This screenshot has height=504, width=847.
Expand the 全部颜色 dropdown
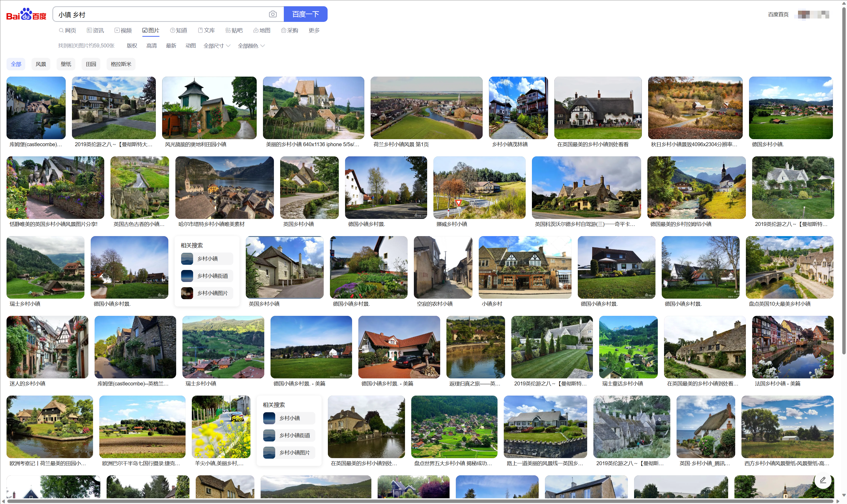[x=251, y=46]
